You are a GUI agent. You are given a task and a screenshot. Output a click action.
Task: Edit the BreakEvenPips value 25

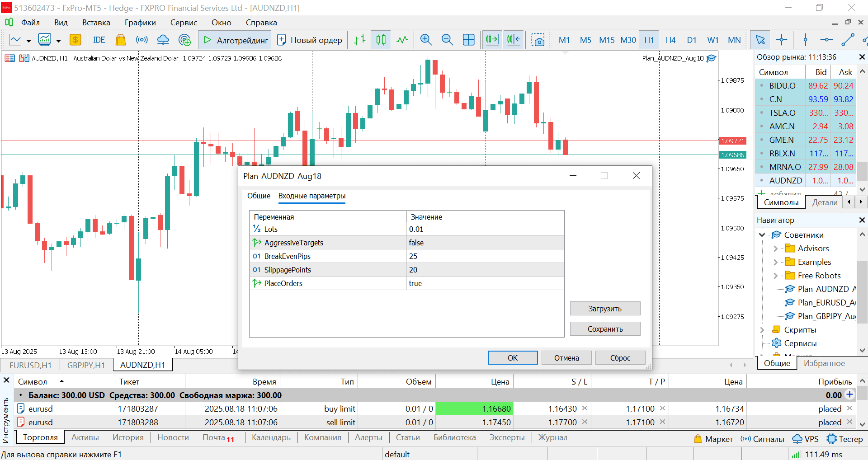[485, 256]
